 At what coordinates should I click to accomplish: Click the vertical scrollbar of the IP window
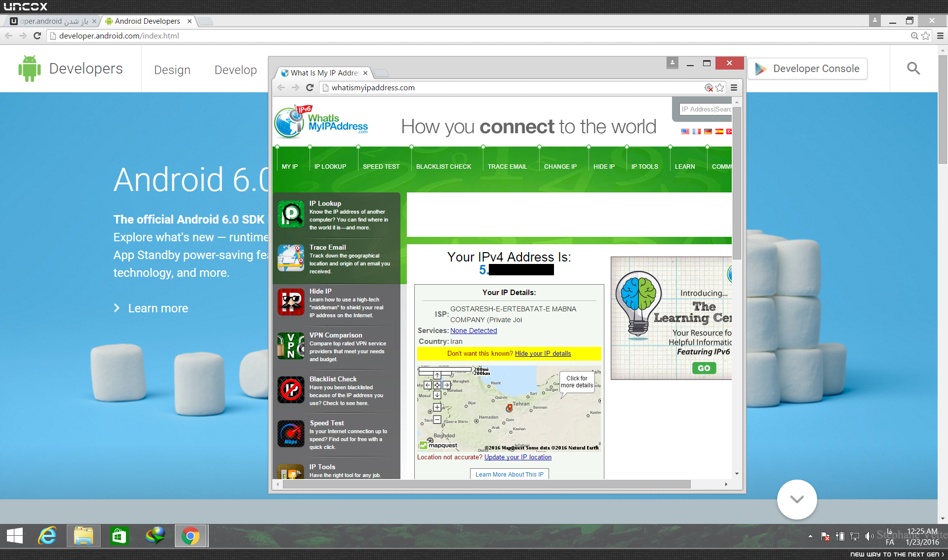point(737,183)
